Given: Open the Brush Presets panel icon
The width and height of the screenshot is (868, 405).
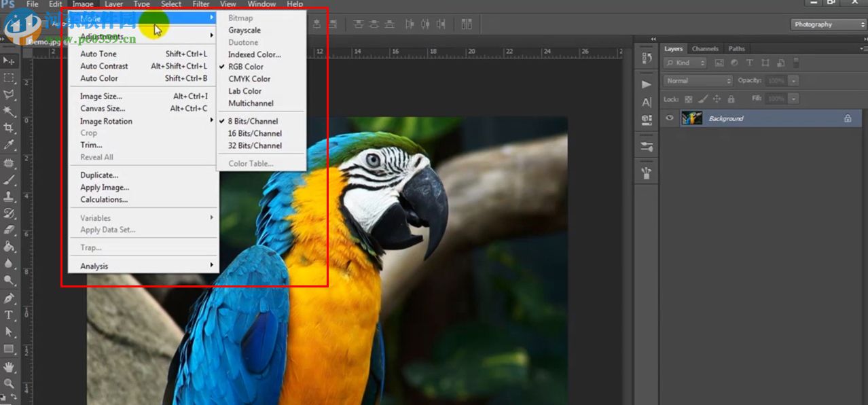Looking at the screenshot, I should 647,147.
